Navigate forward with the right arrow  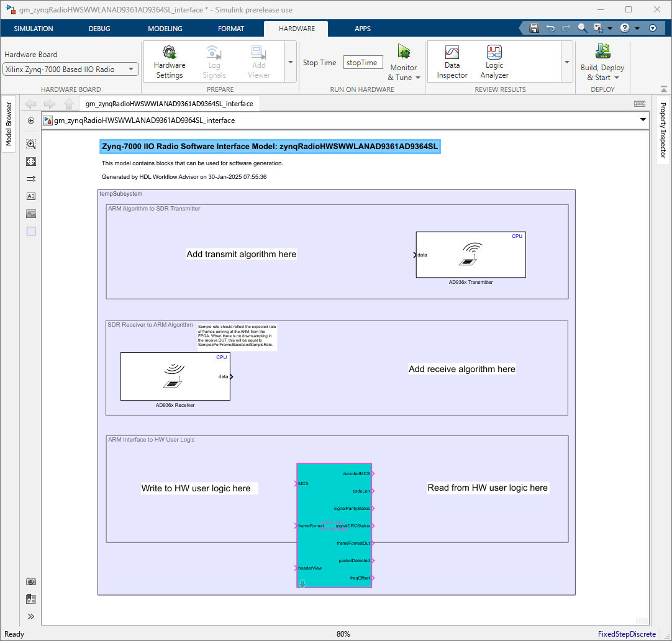(50, 104)
